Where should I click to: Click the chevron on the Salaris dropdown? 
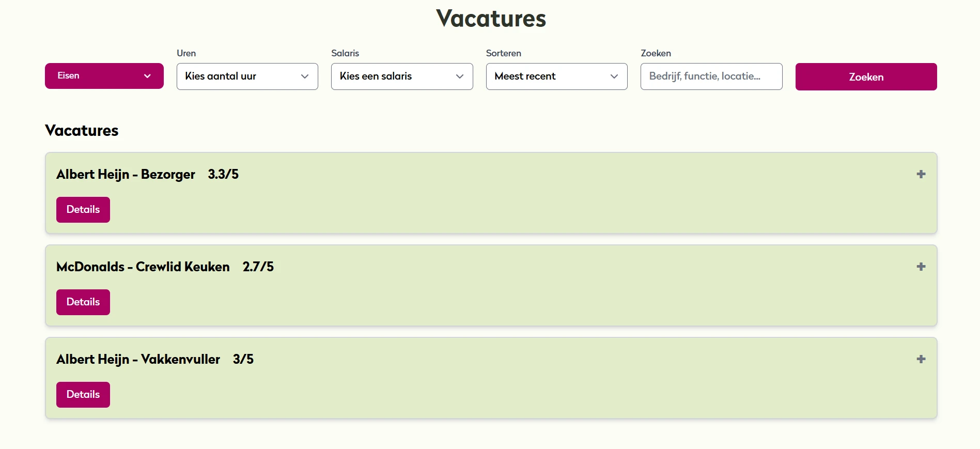coord(459,76)
